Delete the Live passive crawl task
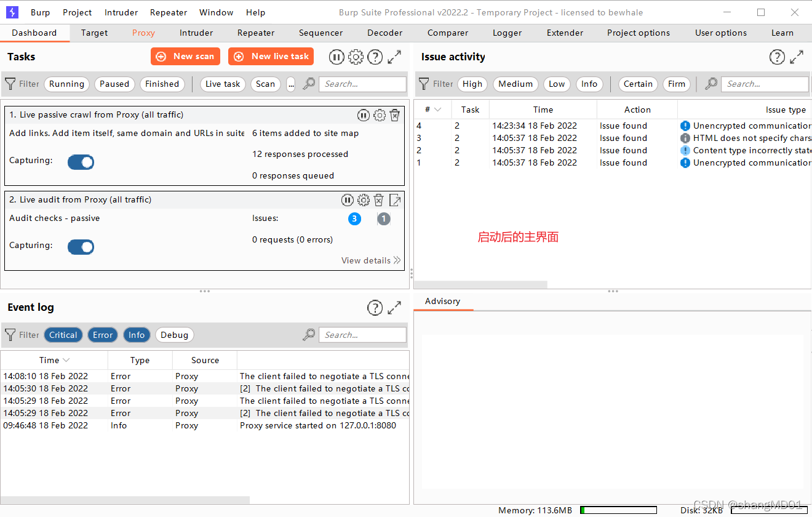Screen dimensions: 812x517 coord(395,115)
